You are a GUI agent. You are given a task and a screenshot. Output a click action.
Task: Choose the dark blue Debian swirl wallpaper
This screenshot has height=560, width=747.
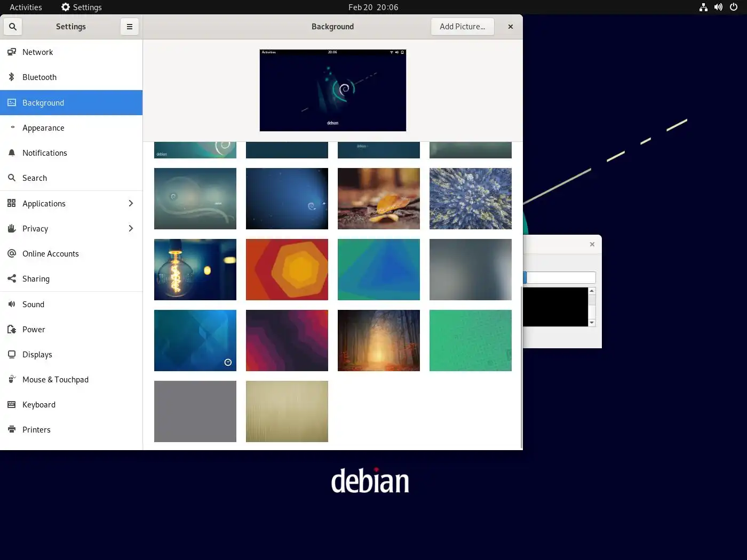[x=287, y=198]
